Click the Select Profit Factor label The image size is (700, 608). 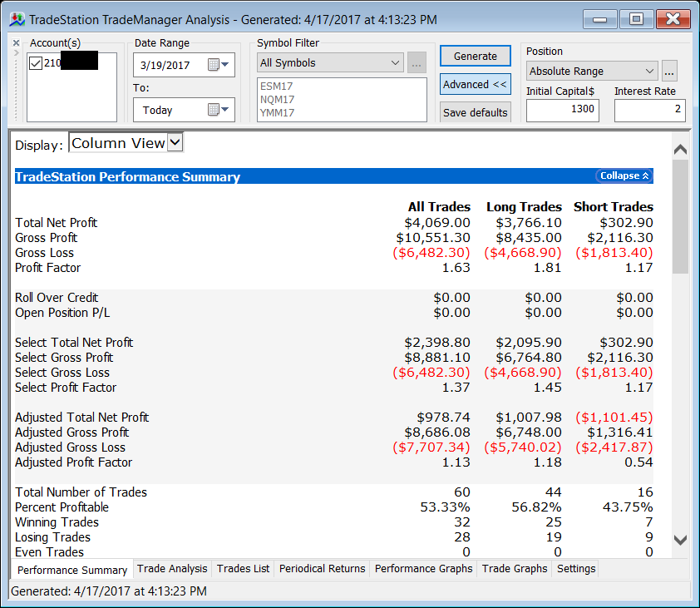point(66,388)
